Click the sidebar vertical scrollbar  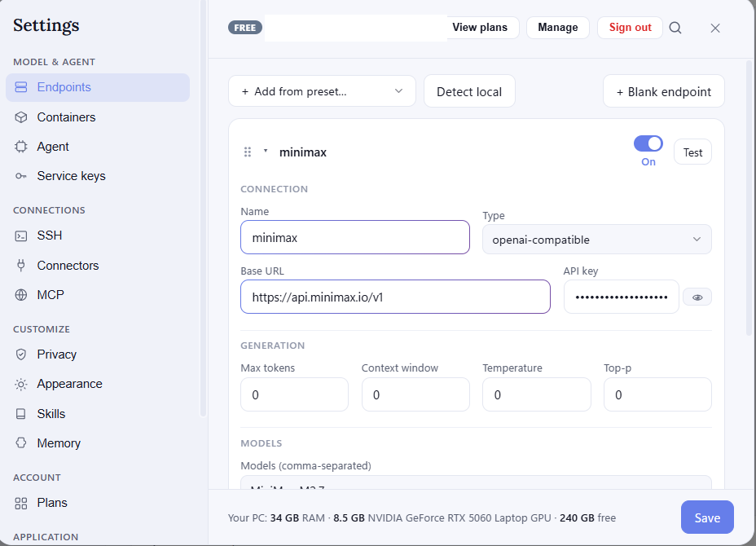[x=203, y=208]
